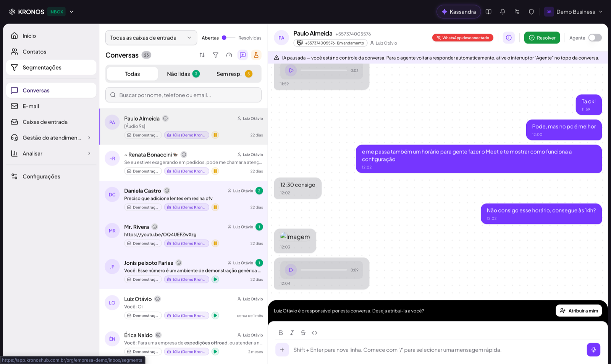Image resolution: width=611 pixels, height=364 pixels.
Task: Expand the Gestão do atendimento submenu
Action: click(89, 138)
